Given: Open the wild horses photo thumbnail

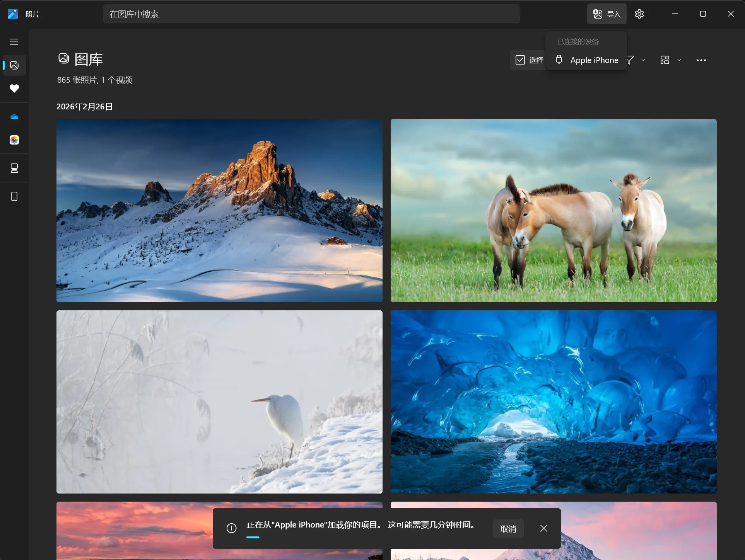Looking at the screenshot, I should tap(553, 211).
